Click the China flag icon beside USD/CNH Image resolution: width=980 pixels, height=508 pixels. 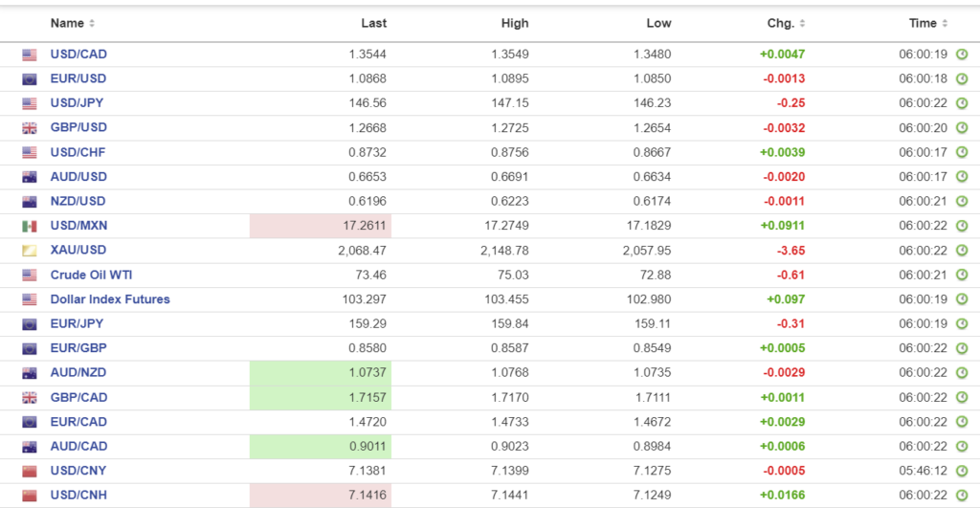(30, 496)
